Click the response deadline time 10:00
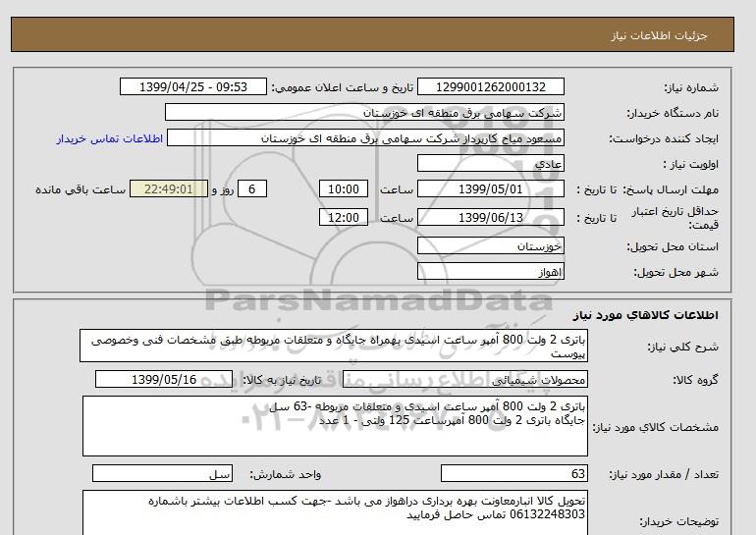756x535 pixels. 344,189
